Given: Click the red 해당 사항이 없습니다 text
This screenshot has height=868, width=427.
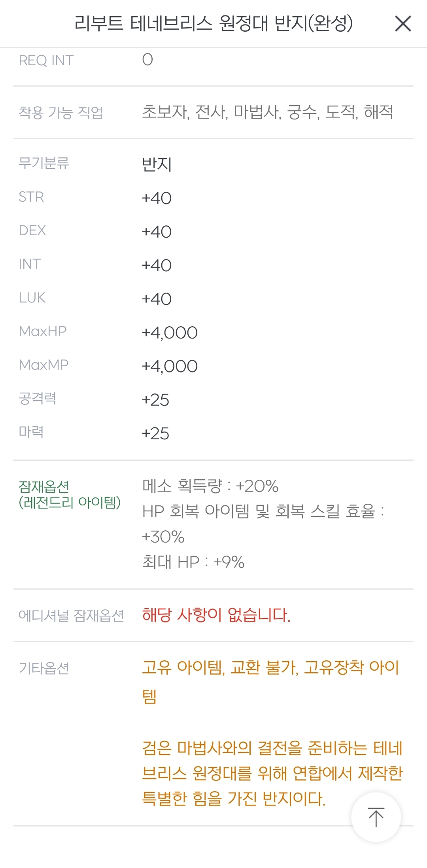Looking at the screenshot, I should click(x=216, y=615).
